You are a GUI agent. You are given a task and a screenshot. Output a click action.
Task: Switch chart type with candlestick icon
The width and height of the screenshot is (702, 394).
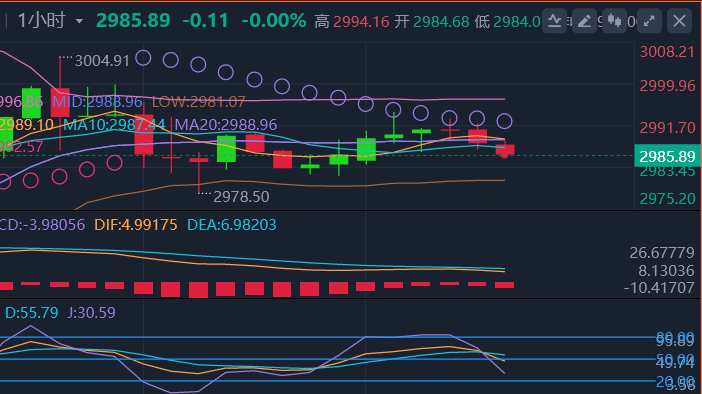614,21
